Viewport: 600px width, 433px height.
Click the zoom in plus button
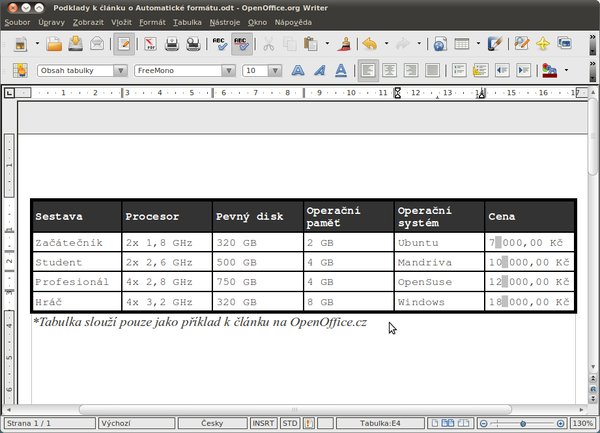561,423
